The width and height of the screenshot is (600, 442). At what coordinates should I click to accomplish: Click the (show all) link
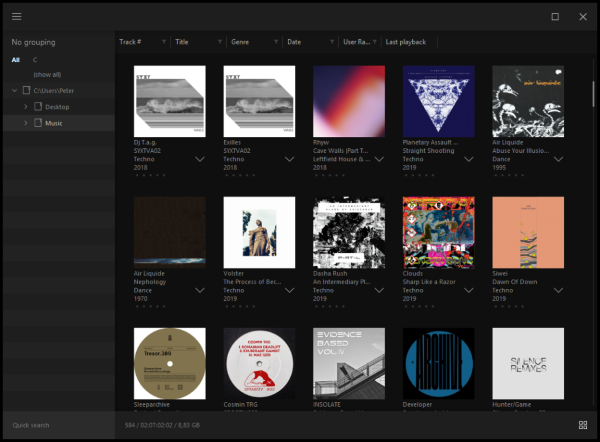pos(46,74)
